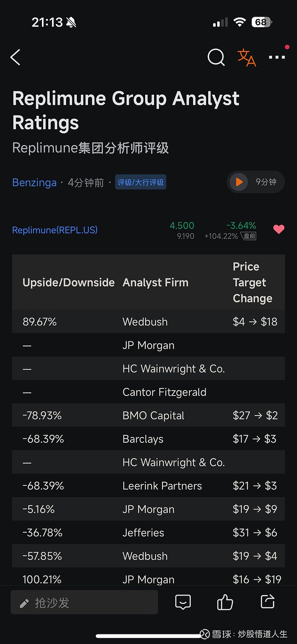Toggle the pink heart favorite icon
Screen dimensions: 297x644
tap(279, 230)
